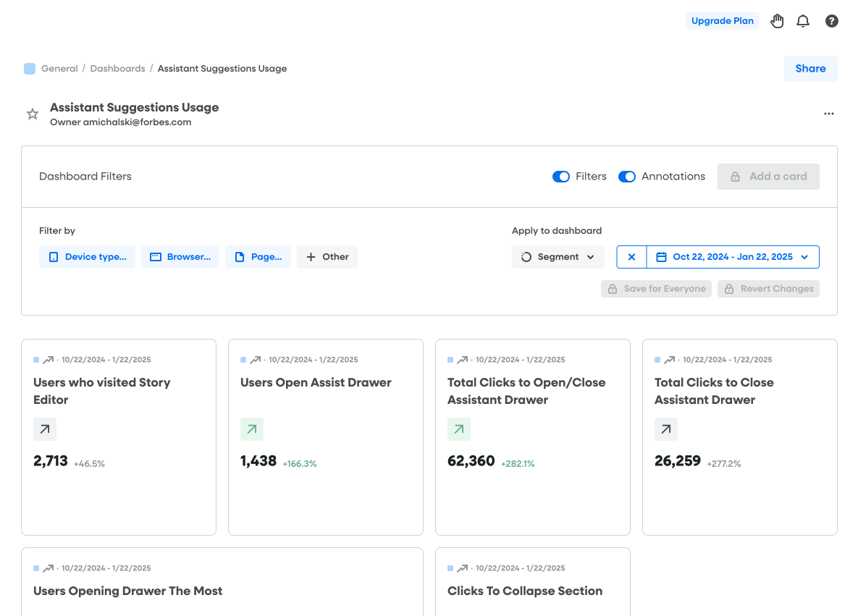Toggle the Filters switch off
This screenshot has height=616, width=858.
point(561,177)
